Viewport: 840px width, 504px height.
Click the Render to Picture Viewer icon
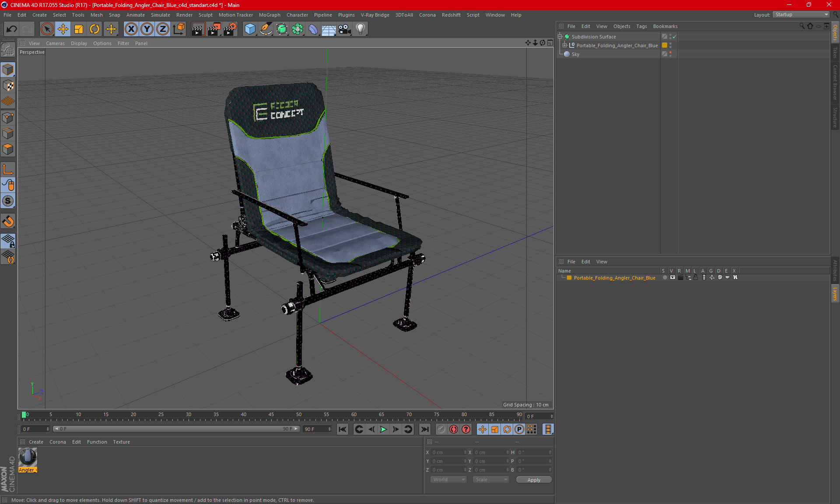coord(213,29)
